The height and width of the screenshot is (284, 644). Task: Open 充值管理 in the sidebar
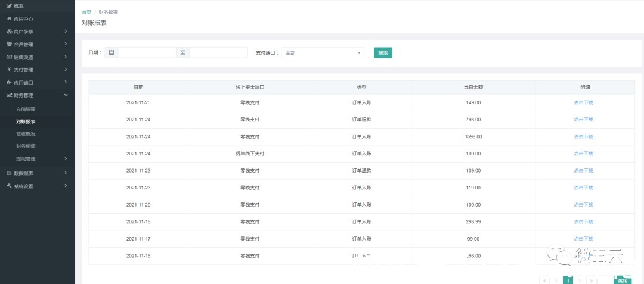26,110
